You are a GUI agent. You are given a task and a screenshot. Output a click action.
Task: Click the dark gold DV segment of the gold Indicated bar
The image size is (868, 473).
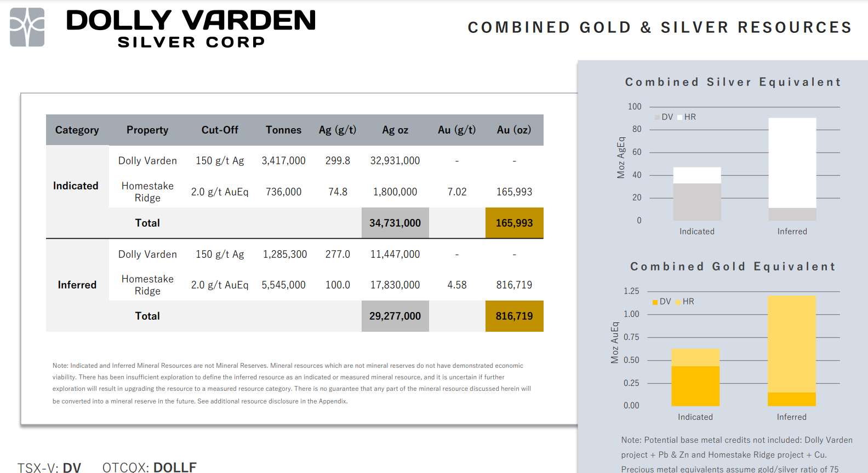695,386
